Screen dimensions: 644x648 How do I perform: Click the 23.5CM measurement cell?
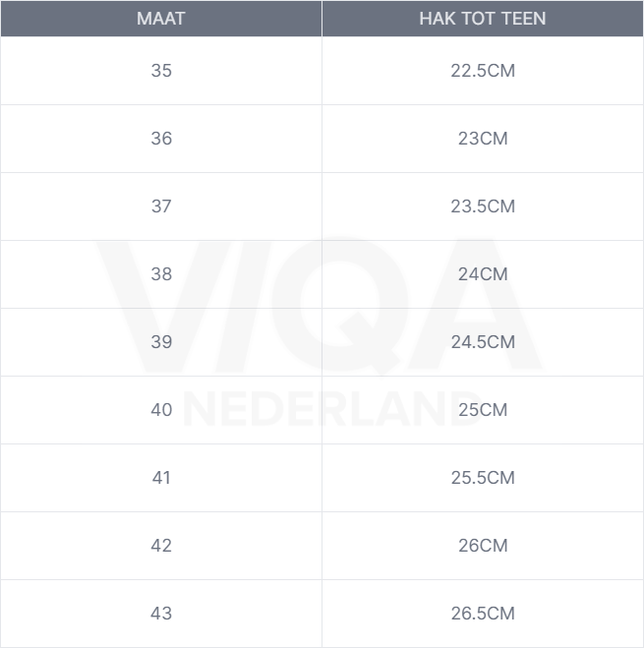click(483, 206)
